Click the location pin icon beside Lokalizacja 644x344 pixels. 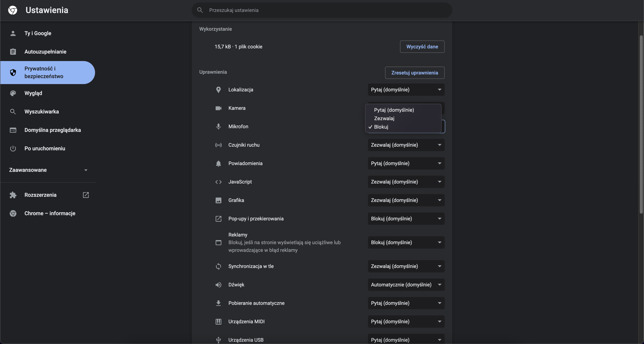218,90
